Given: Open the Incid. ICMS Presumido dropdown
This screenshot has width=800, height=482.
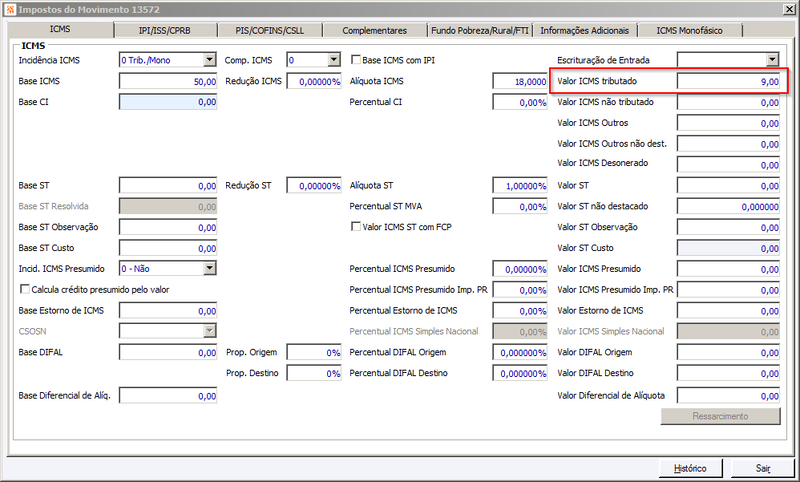Looking at the screenshot, I should tap(210, 268).
